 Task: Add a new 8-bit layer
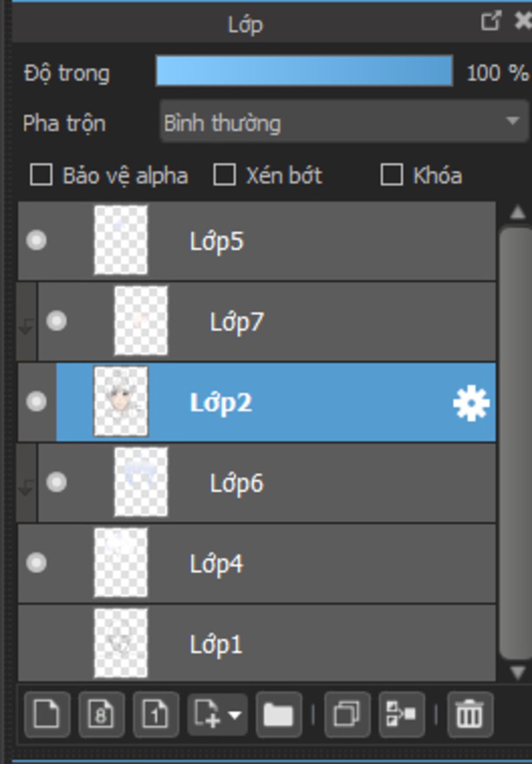101,715
